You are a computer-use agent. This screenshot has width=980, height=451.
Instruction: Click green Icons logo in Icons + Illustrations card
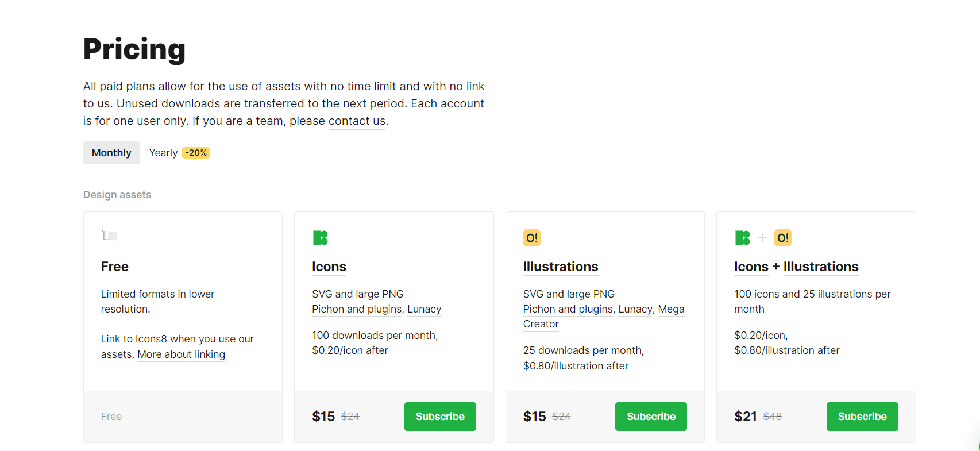(742, 238)
